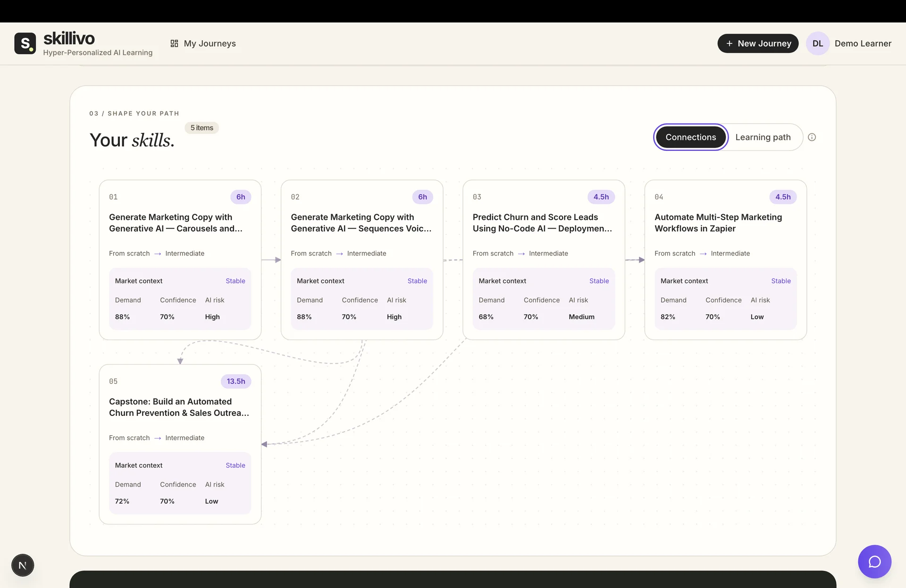This screenshot has width=906, height=588.
Task: Click the 4.5h badge on card 04
Action: 783,197
